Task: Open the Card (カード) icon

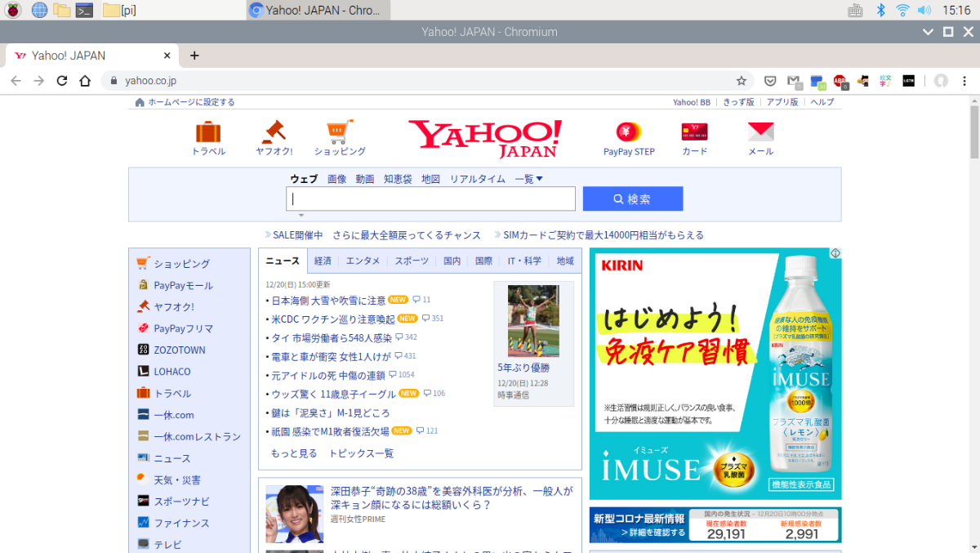Action: [694, 132]
